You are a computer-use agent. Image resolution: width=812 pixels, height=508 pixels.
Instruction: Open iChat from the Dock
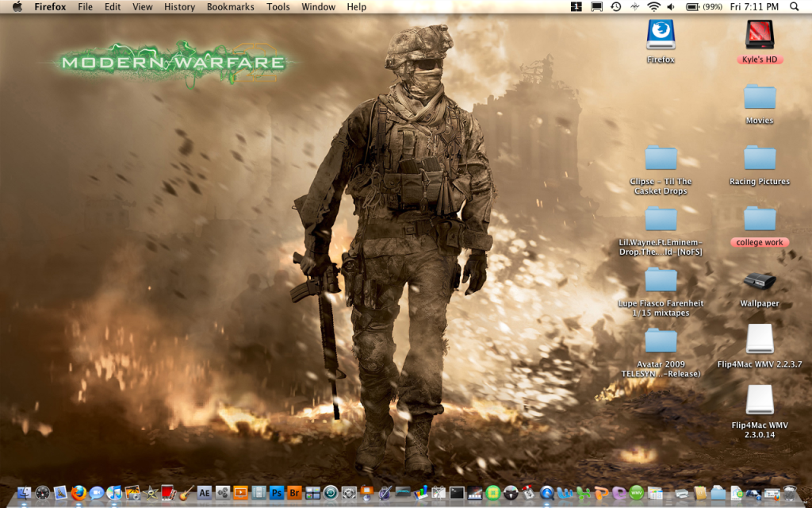(96, 492)
